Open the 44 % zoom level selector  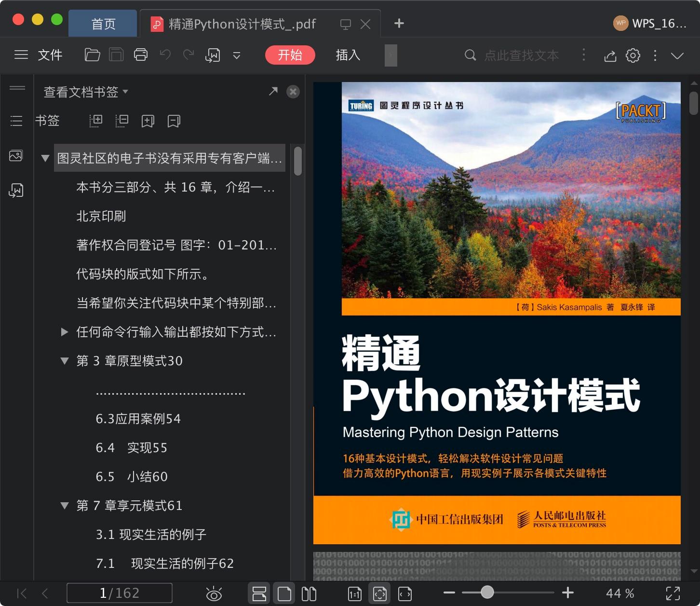620,593
